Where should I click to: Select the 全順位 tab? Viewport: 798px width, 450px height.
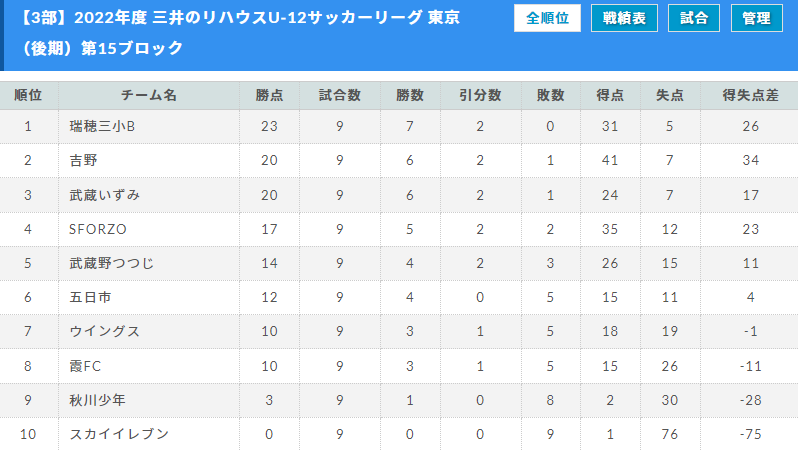pos(547,18)
